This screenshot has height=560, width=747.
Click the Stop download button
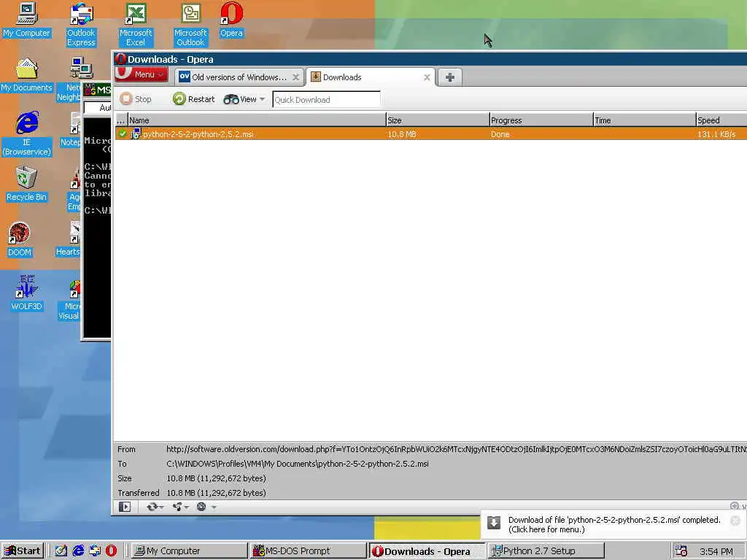point(136,99)
